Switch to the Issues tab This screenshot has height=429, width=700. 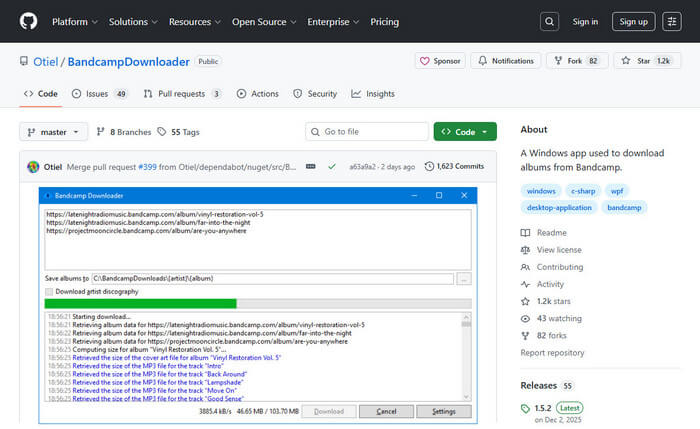[x=100, y=94]
